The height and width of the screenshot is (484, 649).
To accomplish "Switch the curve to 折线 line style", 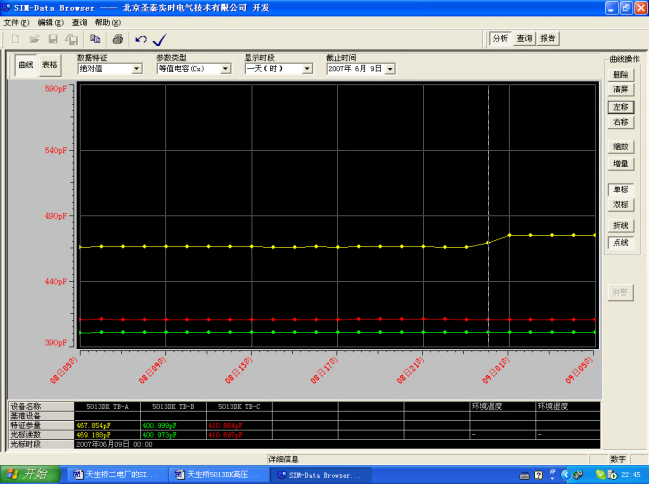I will point(620,225).
